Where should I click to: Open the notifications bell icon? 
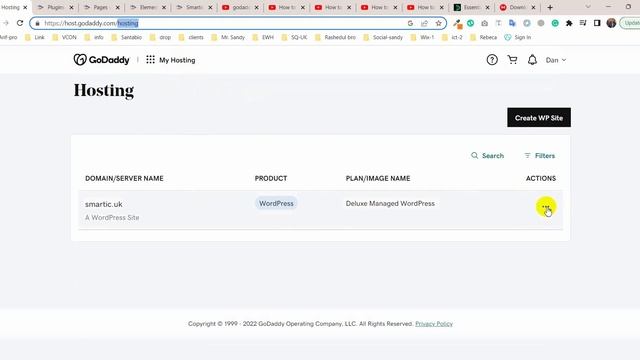click(532, 60)
